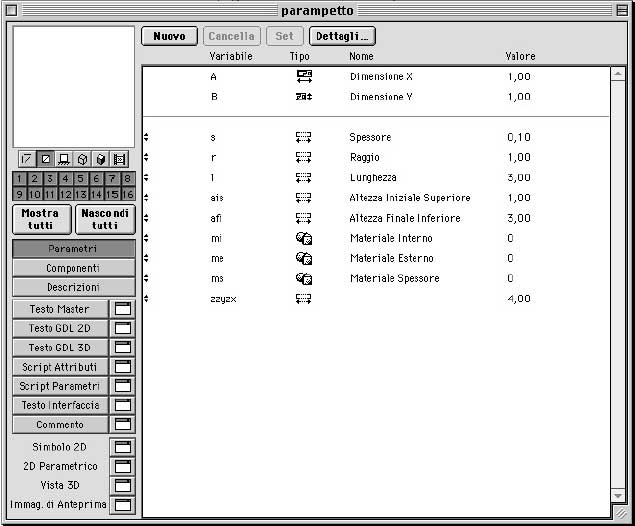This screenshot has height=526, width=635.
Task: Open Testo Master in a new window
Action: coord(122,309)
